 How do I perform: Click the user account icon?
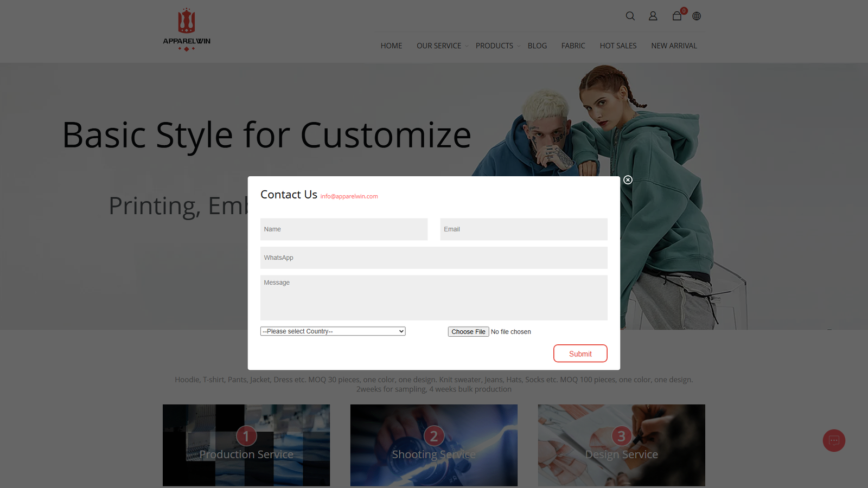[653, 16]
